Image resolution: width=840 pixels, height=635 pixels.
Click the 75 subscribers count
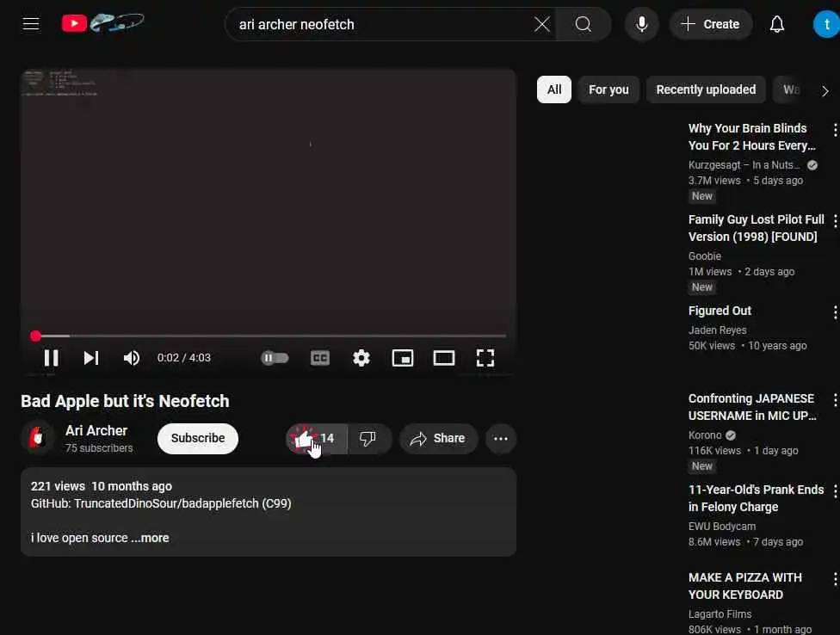click(99, 447)
